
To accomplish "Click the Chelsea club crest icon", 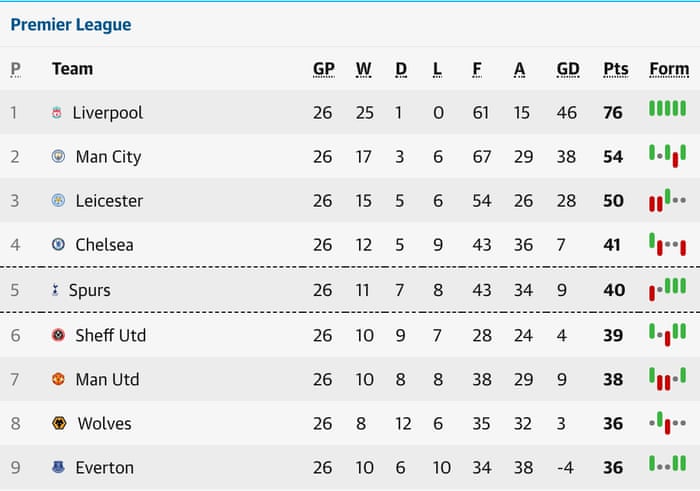I will [58, 245].
